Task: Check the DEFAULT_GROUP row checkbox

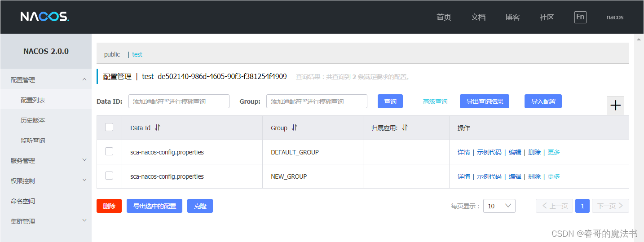Action: (x=109, y=151)
